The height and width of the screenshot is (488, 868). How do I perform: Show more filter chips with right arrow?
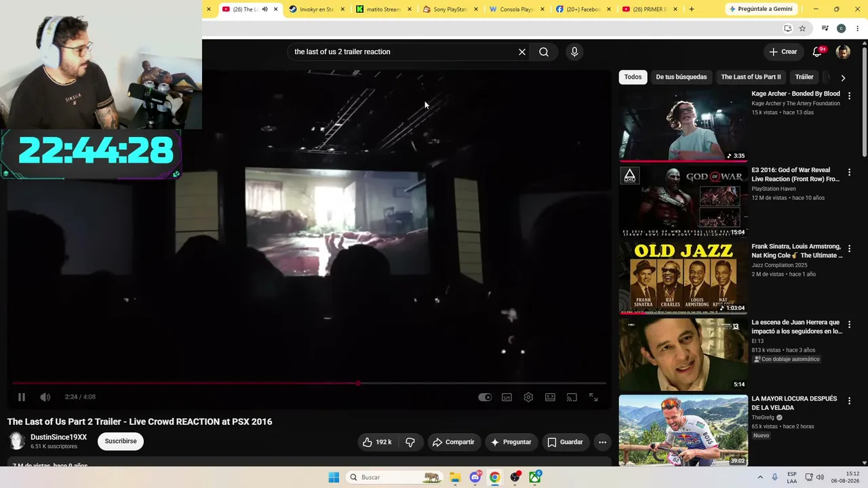(843, 78)
